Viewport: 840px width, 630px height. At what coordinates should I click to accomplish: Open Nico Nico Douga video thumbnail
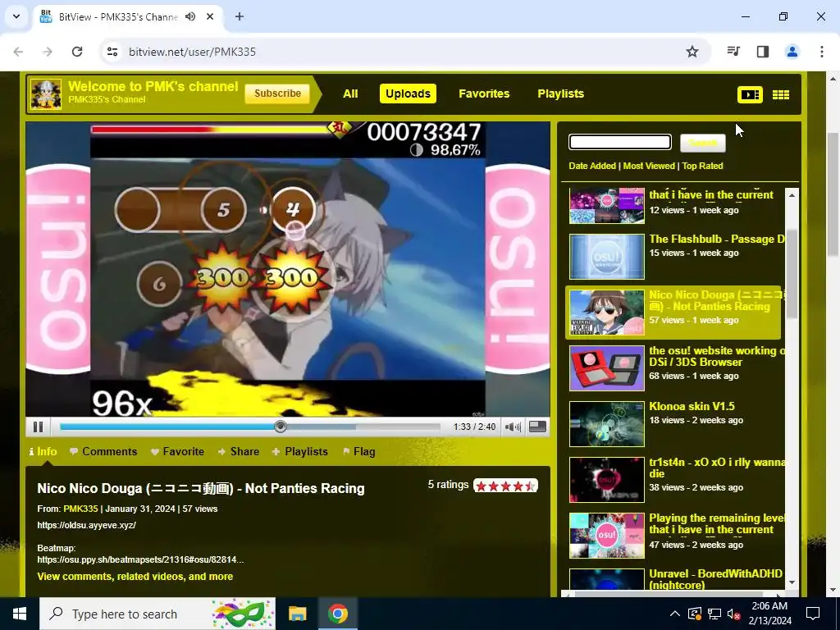click(606, 313)
